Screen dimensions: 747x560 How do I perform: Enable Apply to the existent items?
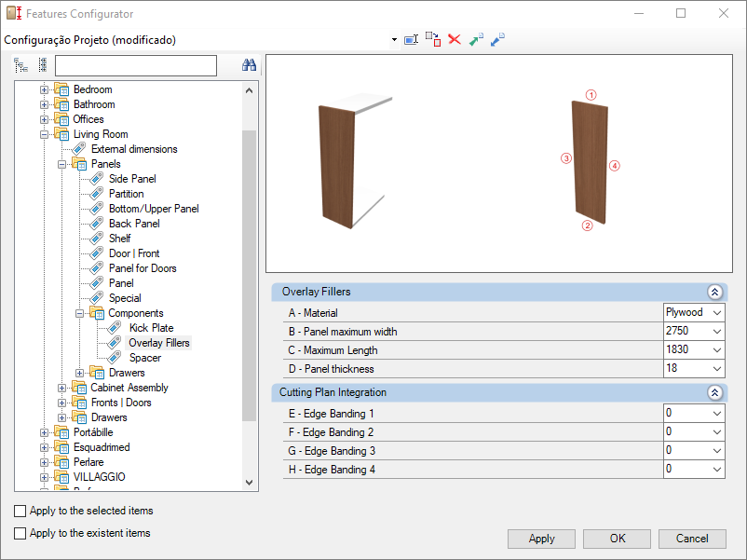[x=20, y=533]
